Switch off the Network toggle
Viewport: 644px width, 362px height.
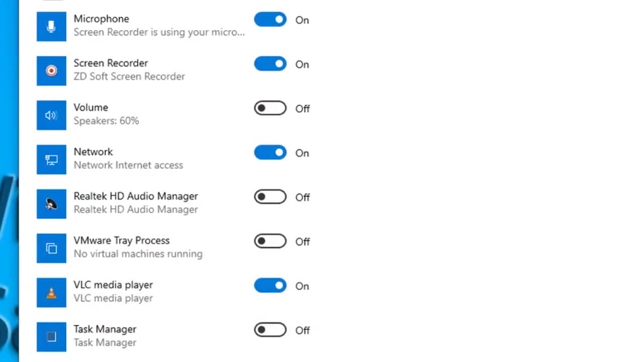[x=270, y=152]
